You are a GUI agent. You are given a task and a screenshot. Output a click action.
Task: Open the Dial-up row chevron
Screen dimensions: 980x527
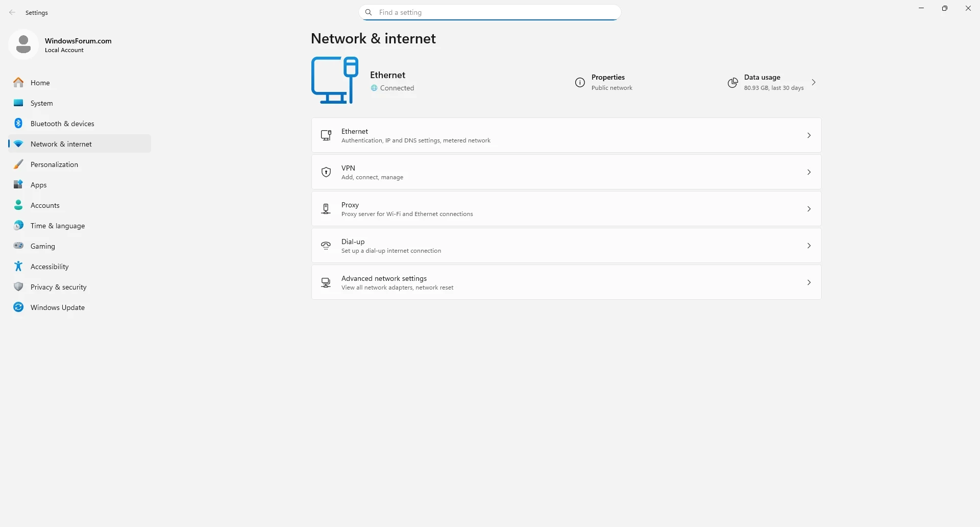pyautogui.click(x=809, y=246)
